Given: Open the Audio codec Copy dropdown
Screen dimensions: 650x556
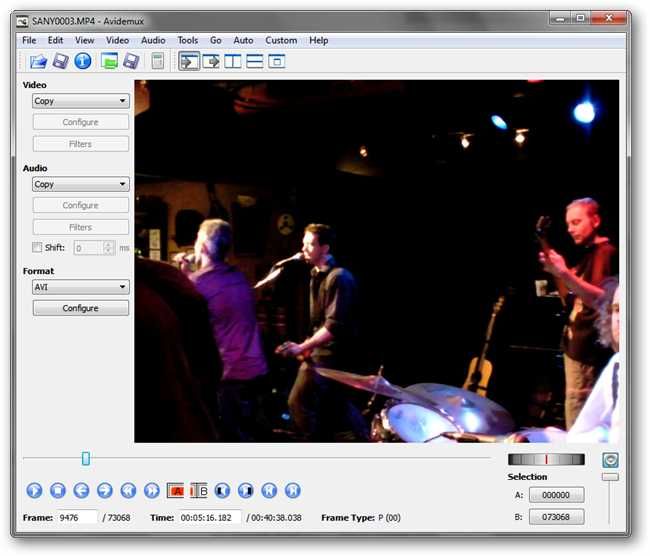Looking at the screenshot, I should pyautogui.click(x=80, y=184).
